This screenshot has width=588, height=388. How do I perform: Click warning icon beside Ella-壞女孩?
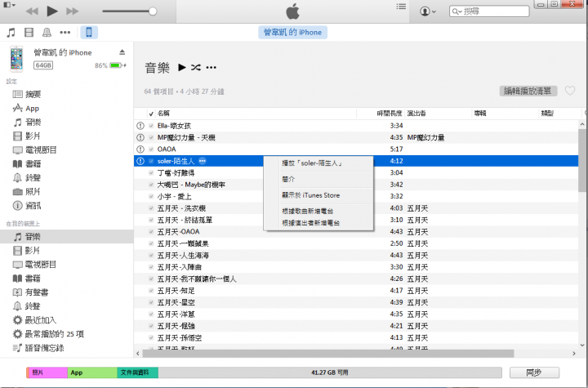[x=140, y=126]
